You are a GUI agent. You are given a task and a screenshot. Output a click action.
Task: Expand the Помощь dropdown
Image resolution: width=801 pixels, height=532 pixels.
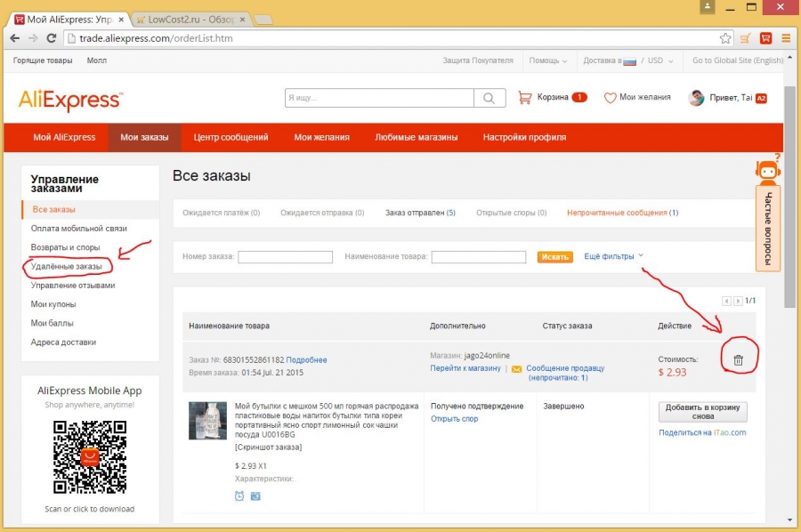pyautogui.click(x=547, y=60)
